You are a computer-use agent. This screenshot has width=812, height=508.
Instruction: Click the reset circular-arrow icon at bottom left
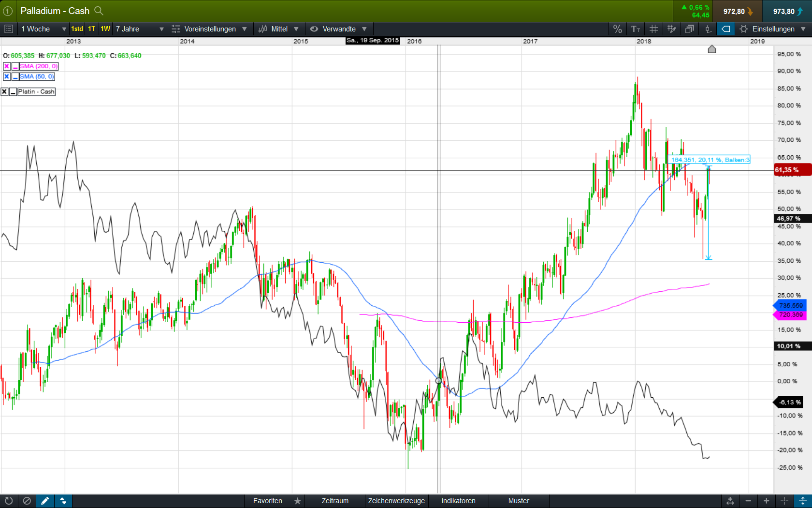point(9,501)
